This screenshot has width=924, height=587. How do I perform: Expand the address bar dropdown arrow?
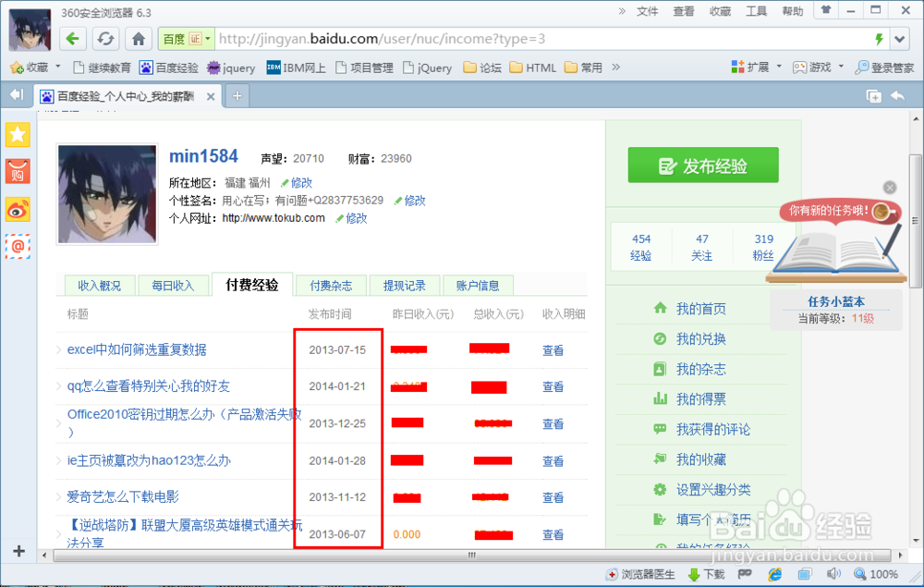(x=899, y=40)
